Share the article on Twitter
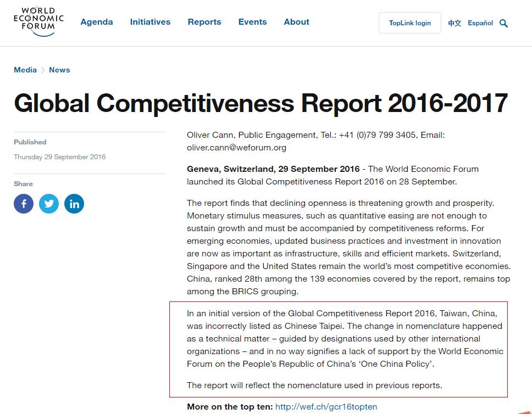Viewport: 532px width, 414px height. pos(49,204)
